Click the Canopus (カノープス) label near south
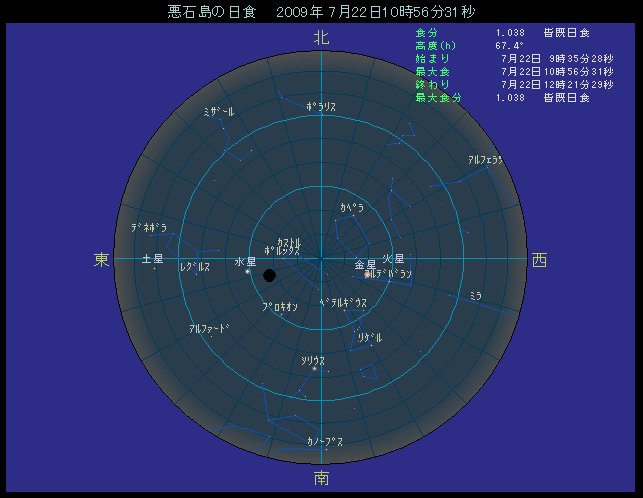 pos(326,441)
